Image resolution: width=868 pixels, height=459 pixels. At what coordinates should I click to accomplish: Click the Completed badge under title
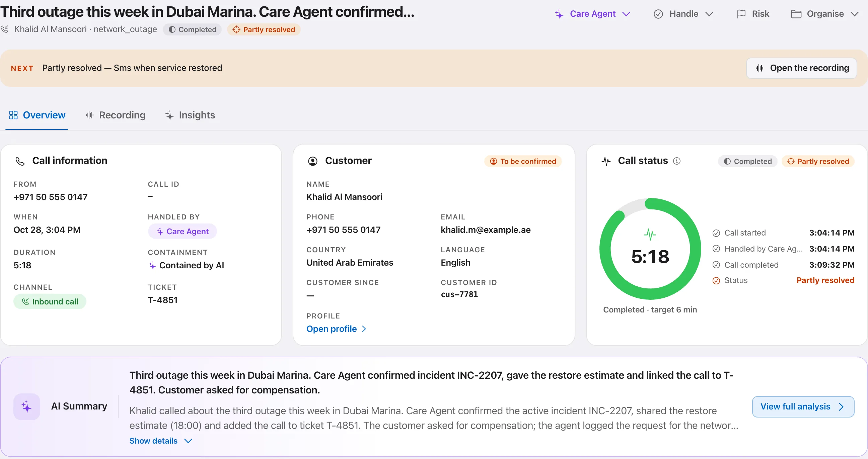tap(192, 30)
